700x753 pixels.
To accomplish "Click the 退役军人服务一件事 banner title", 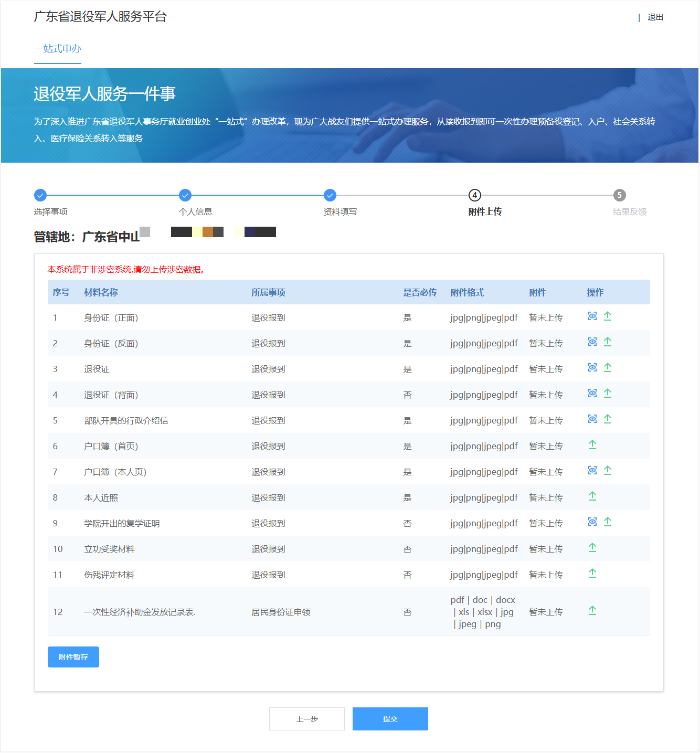I will coord(105,94).
